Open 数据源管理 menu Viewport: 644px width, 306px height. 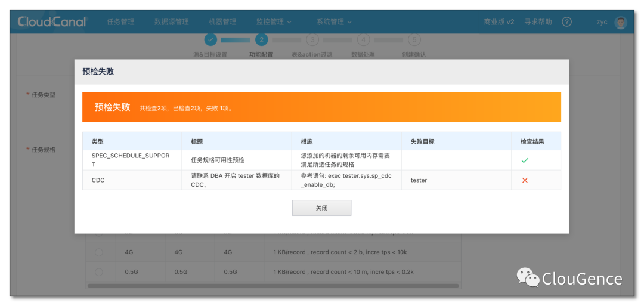(172, 22)
